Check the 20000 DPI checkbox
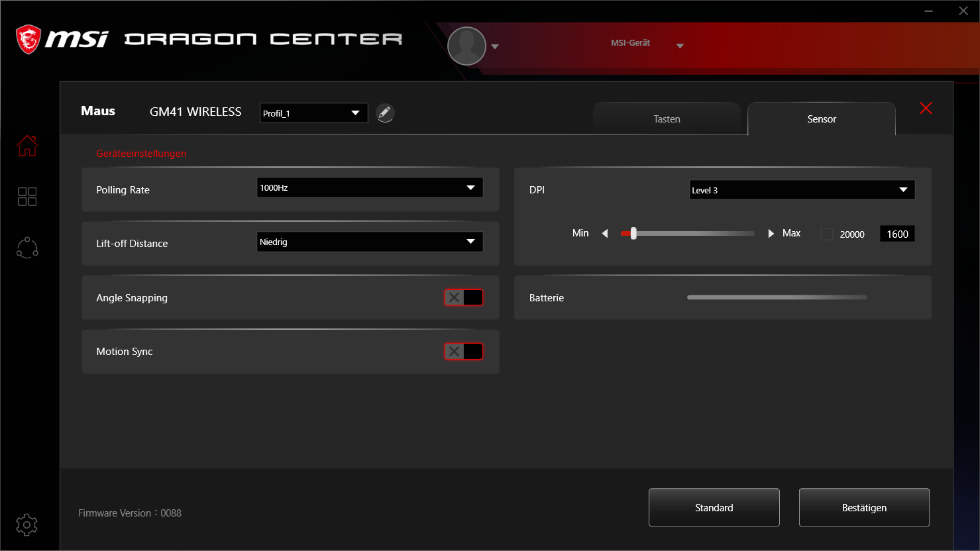This screenshot has height=551, width=980. click(x=826, y=234)
